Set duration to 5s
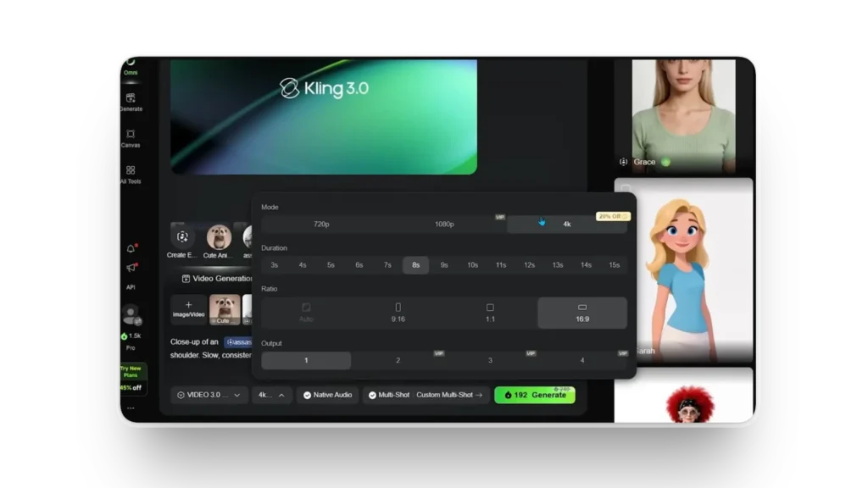 pyautogui.click(x=331, y=265)
